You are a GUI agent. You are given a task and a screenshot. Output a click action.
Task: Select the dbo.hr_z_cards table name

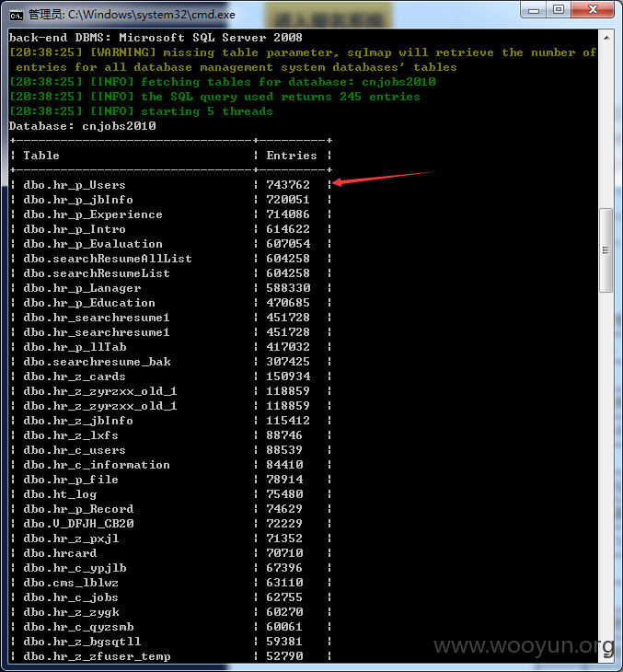[x=75, y=377]
